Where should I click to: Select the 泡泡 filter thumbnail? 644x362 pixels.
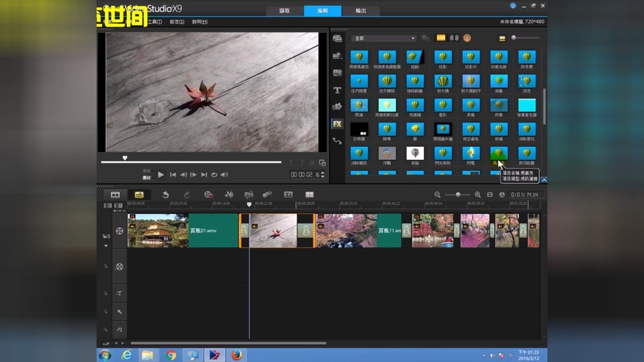point(527,81)
